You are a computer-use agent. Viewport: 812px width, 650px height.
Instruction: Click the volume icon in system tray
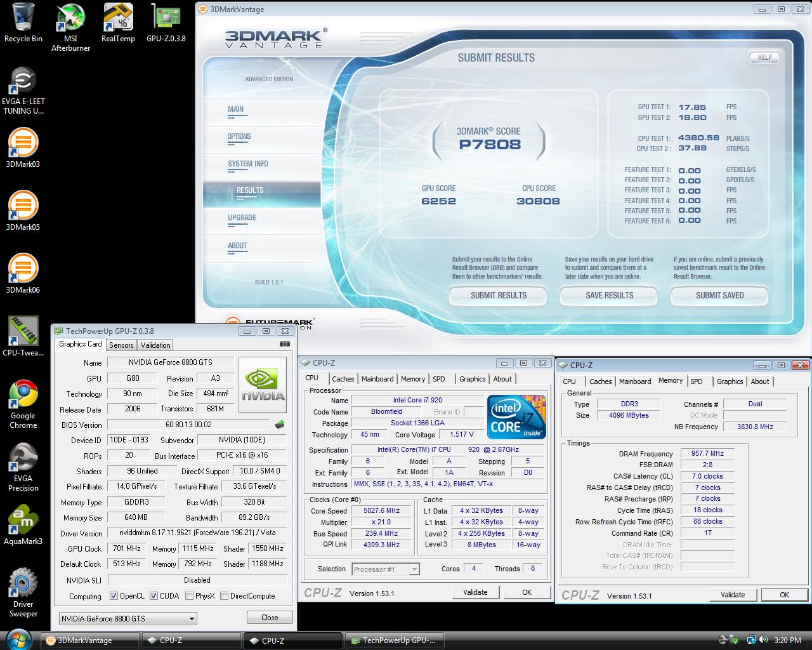(x=764, y=640)
